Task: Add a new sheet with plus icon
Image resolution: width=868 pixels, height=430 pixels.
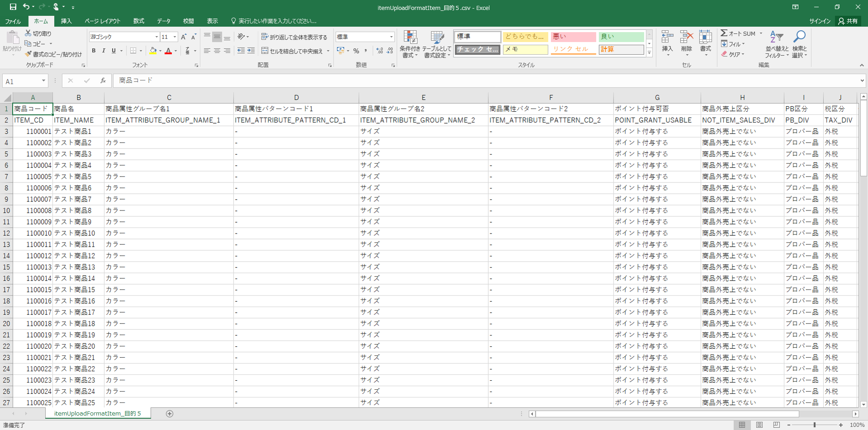Action: tap(170, 414)
